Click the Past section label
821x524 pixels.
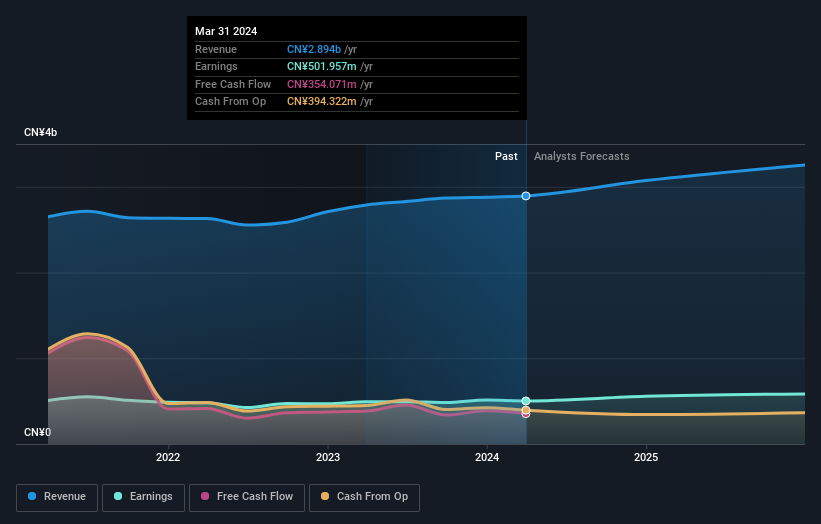coord(506,156)
